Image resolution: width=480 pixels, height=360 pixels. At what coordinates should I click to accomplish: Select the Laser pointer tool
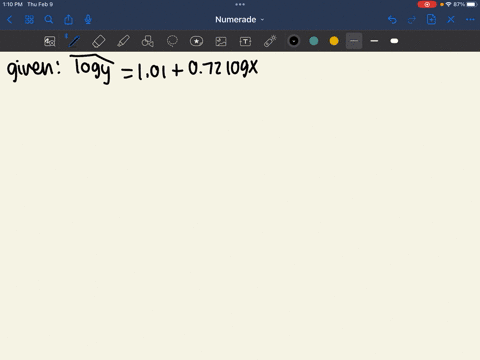coord(270,41)
